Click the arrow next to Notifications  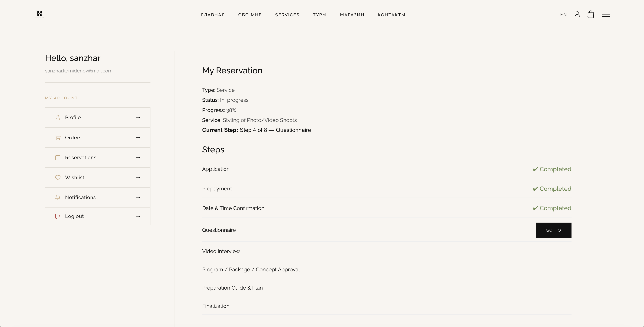(x=138, y=197)
